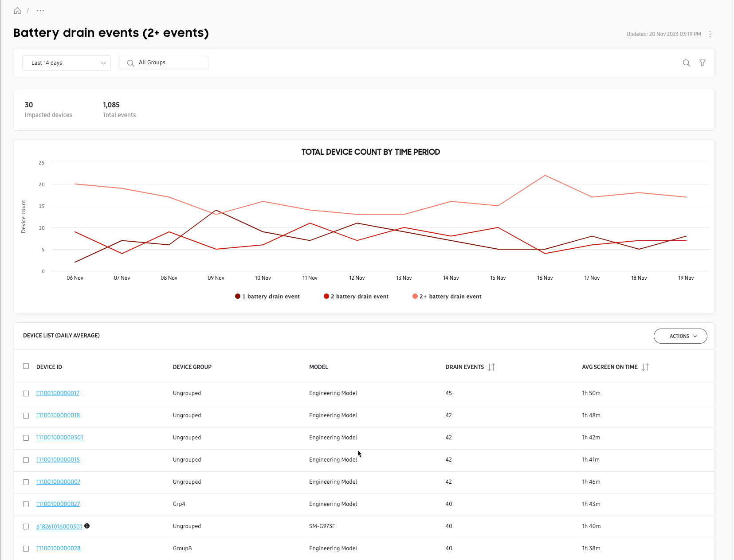Click the 30 Impacted devices stat
Image resolution: width=734 pixels, height=560 pixels.
point(48,110)
